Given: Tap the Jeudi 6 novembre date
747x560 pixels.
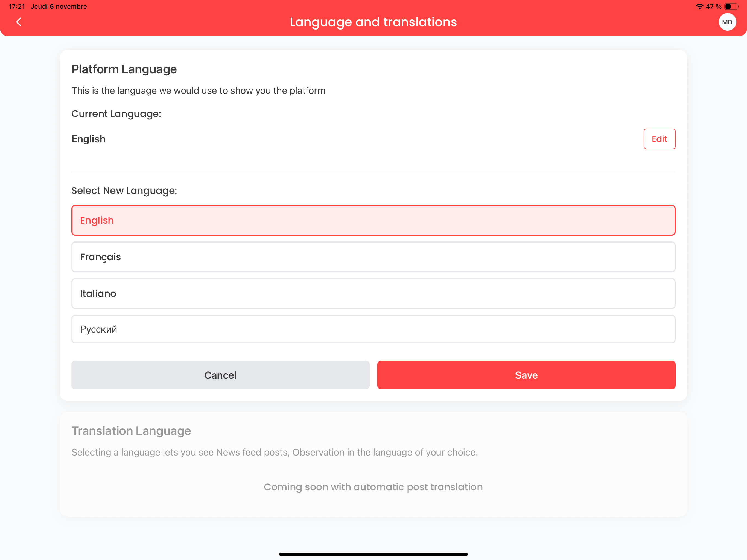Looking at the screenshot, I should click(59, 6).
